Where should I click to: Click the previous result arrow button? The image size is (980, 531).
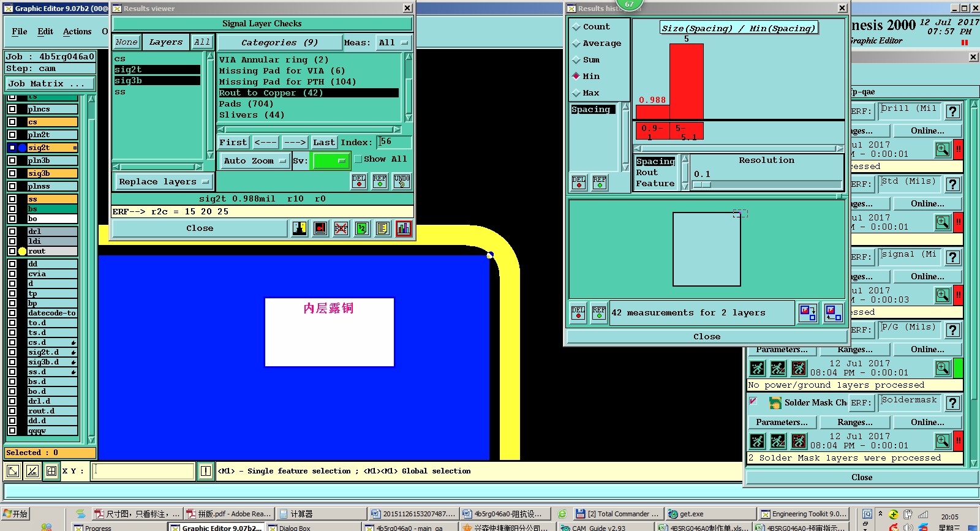tap(265, 142)
